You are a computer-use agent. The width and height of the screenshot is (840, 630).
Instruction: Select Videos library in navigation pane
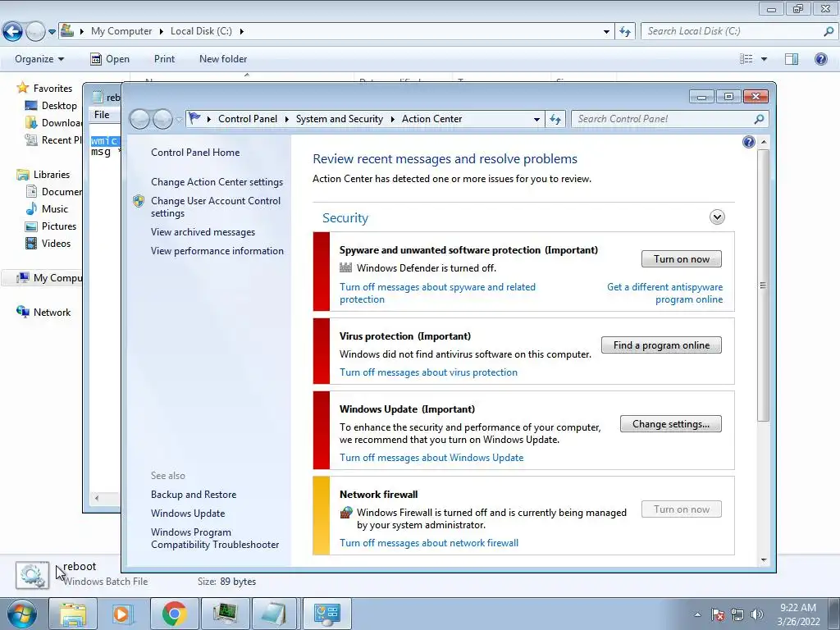[56, 243]
